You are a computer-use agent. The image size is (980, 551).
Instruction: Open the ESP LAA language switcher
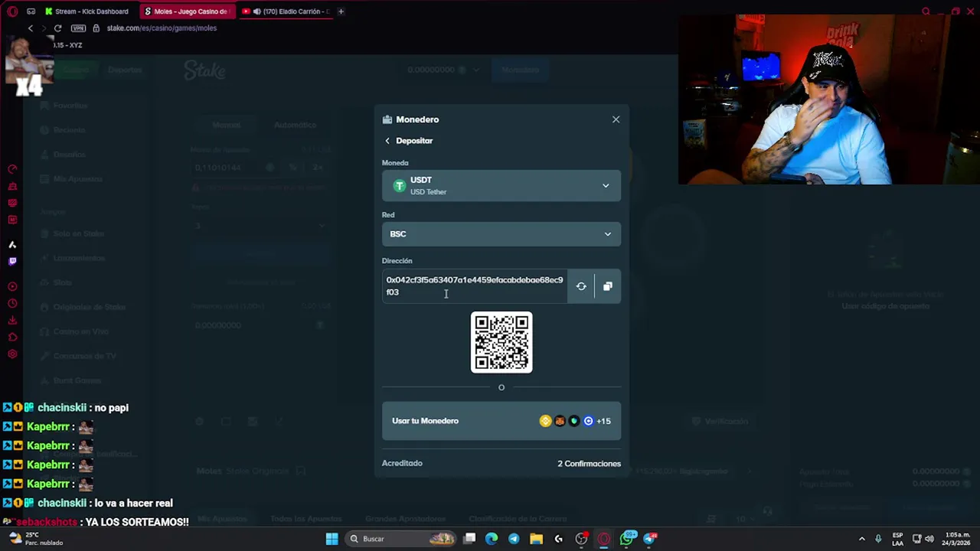coord(897,539)
